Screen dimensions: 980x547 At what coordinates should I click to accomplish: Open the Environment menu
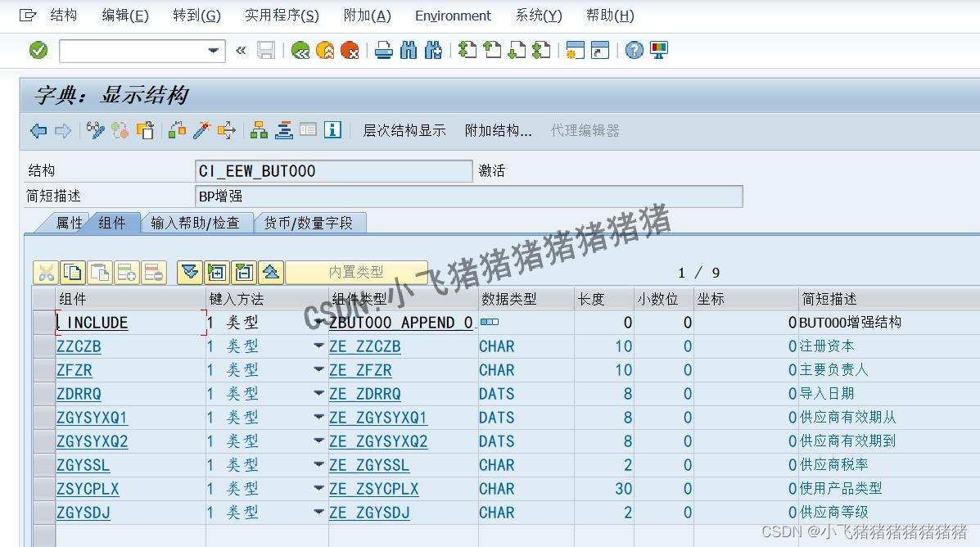[453, 15]
